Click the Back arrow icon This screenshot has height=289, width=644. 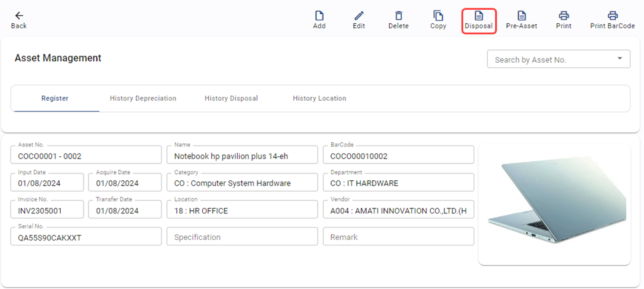pyautogui.click(x=19, y=16)
